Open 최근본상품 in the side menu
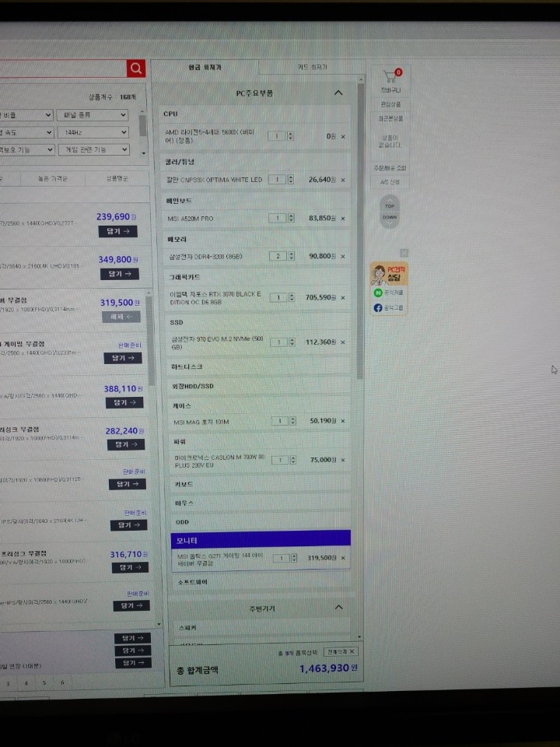 [x=390, y=118]
